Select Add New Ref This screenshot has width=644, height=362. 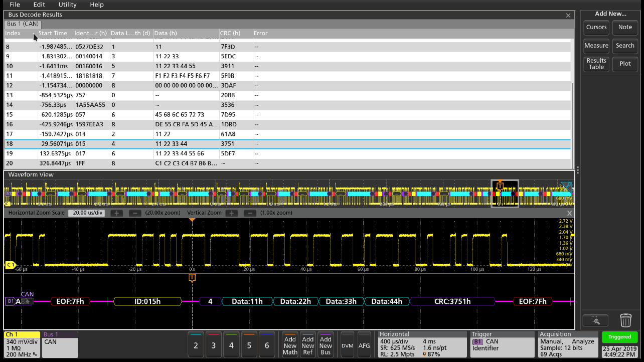[x=307, y=344]
